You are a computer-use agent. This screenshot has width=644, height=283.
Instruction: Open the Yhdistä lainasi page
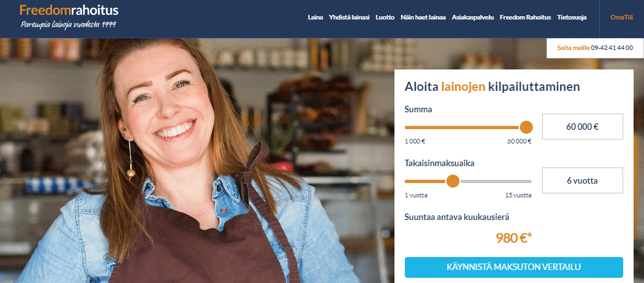coord(349,18)
